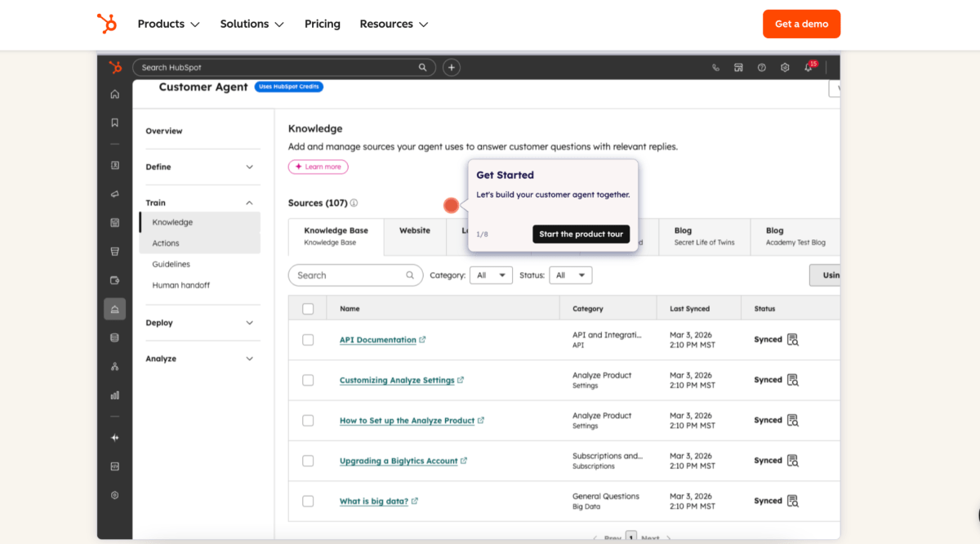This screenshot has height=544, width=980.
Task: Open the Products dropdown menu
Action: [169, 24]
